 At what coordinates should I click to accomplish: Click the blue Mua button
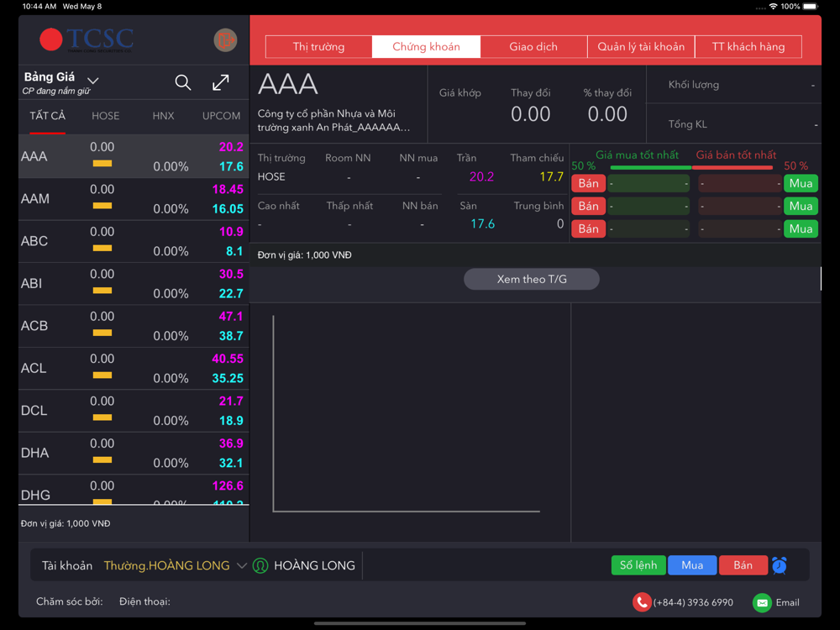(692, 565)
